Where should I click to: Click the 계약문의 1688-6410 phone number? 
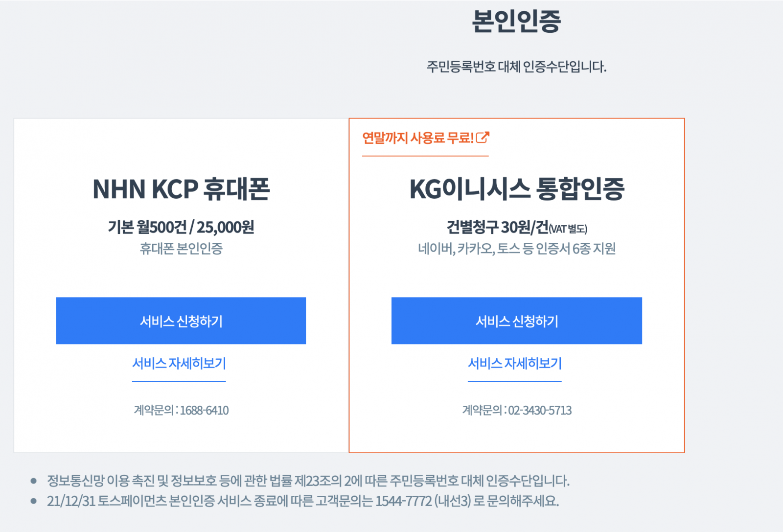204,410
